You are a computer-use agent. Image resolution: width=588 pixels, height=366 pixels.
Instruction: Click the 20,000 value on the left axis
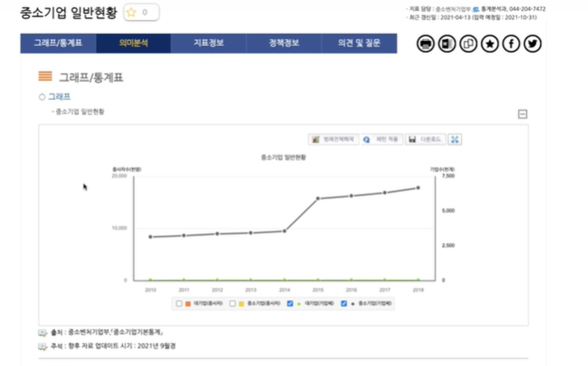click(119, 176)
